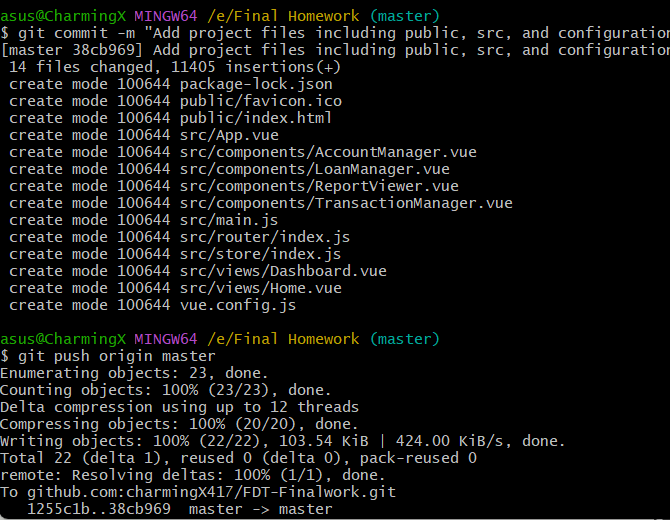Click the public/index.html file entry
The width and height of the screenshot is (670, 520).
(256, 118)
